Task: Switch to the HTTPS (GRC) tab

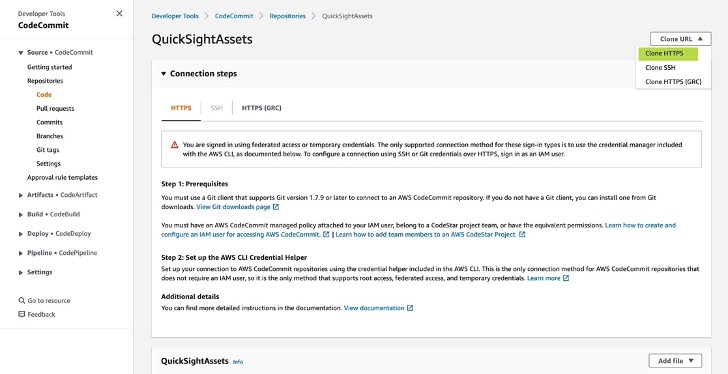Action: (261, 108)
